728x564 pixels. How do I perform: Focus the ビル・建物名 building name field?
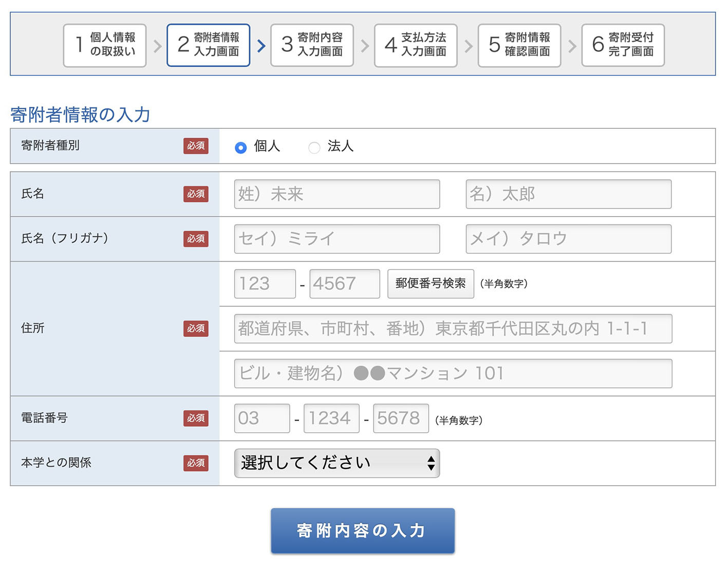tap(453, 373)
